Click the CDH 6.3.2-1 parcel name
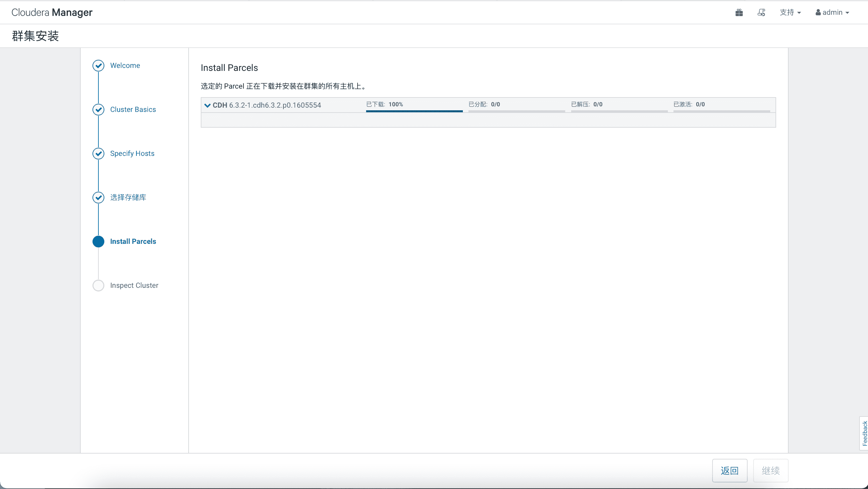The height and width of the screenshot is (489, 868). pos(267,105)
